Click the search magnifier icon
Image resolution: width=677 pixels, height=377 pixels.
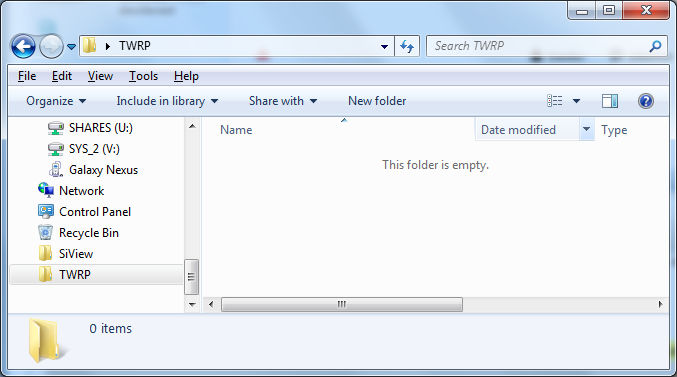tap(655, 46)
